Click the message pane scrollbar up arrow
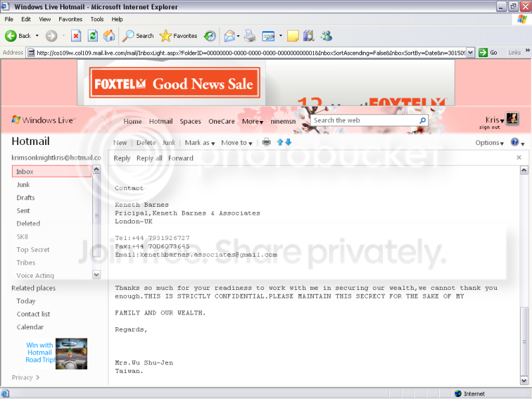The width and height of the screenshot is (532, 399). [524, 170]
